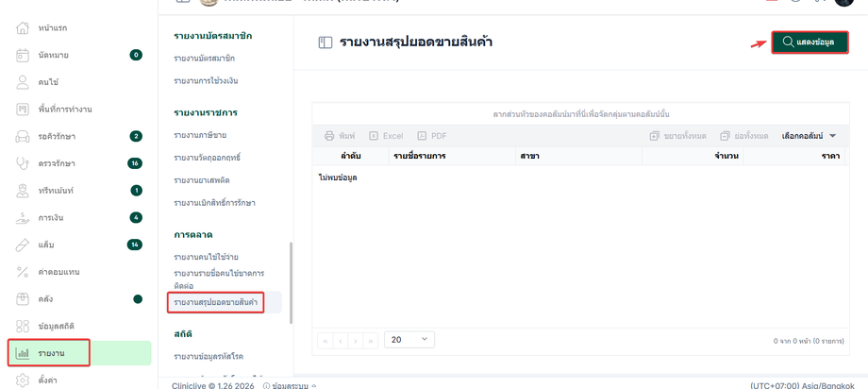This screenshot has height=389, width=868.
Task: Open รายงานคนไข้ใช้จ่าย report link
Action: 206,258
